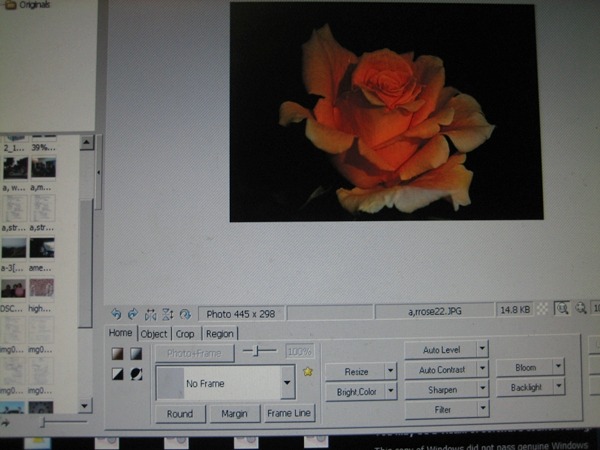Click the arrow icon below thumbnail list
Screen dimensions: 600x450
pyautogui.click(x=5, y=422)
